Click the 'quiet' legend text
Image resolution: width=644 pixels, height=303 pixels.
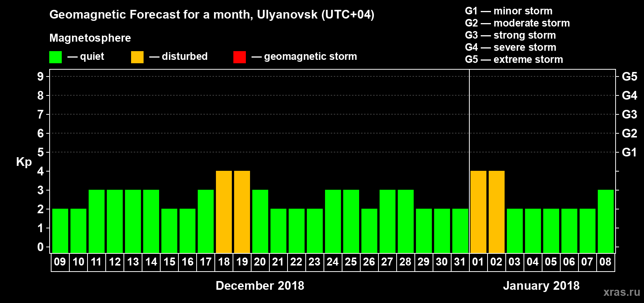pyautogui.click(x=92, y=57)
